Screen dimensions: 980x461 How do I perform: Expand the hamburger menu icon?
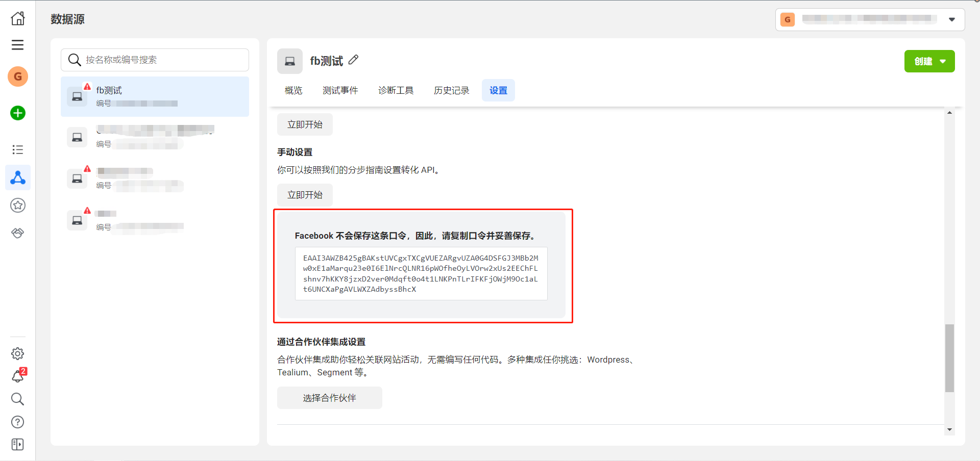(18, 45)
